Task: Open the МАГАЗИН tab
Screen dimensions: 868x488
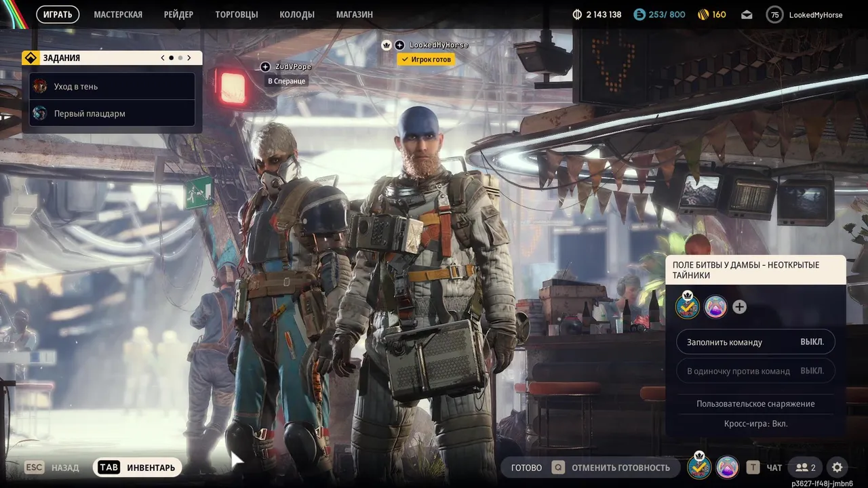Action: click(354, 14)
